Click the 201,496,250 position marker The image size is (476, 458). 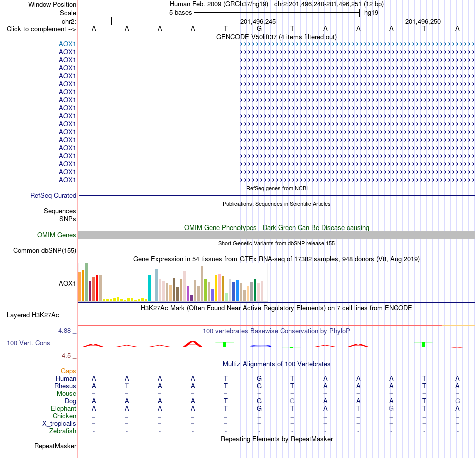(423, 21)
